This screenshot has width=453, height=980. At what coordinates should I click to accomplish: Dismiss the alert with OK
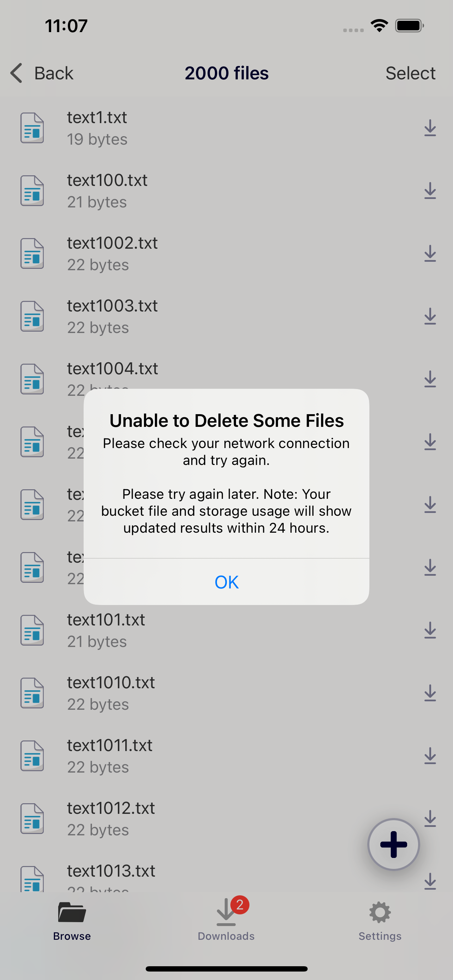click(x=226, y=582)
